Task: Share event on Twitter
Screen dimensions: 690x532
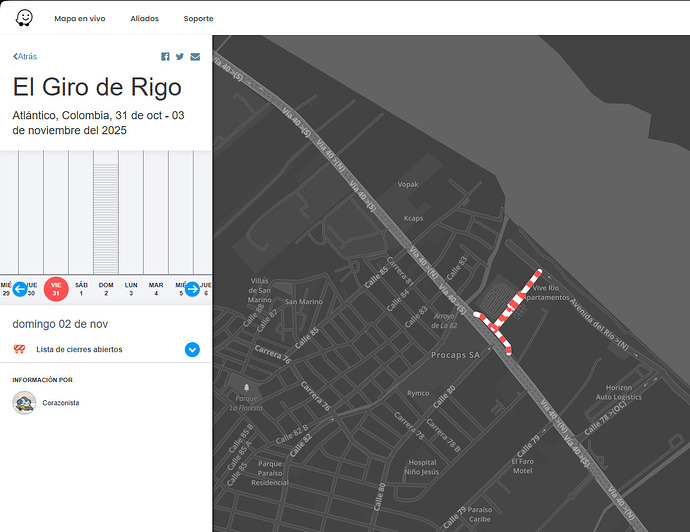Action: click(x=180, y=57)
